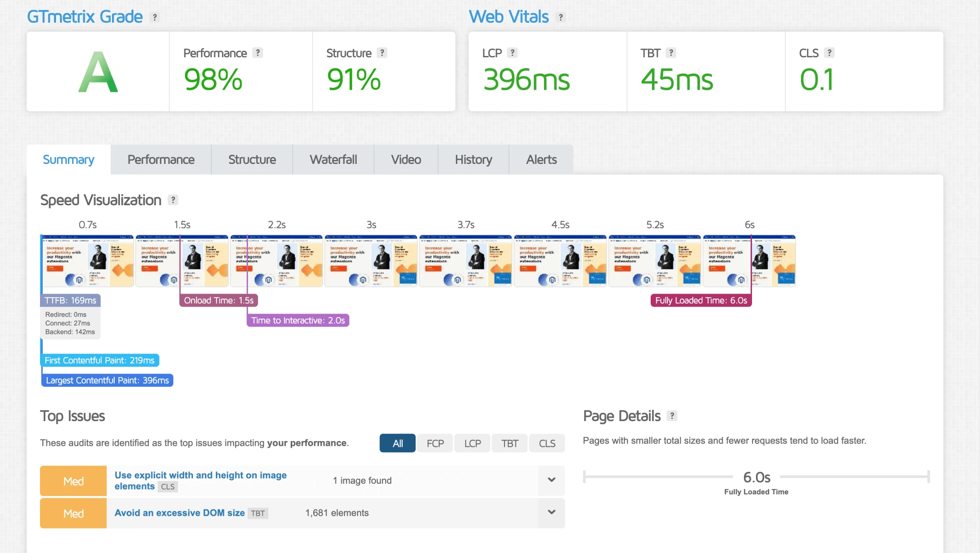The image size is (980, 553).
Task: Click the TBT question mark icon
Action: 671,53
